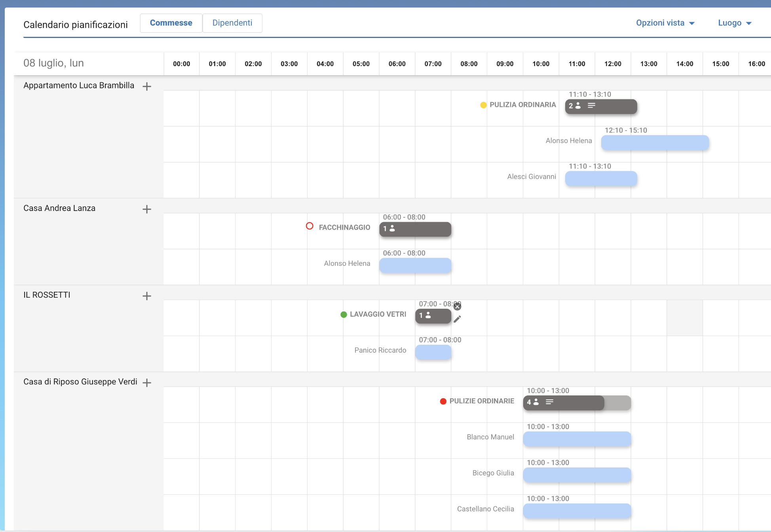Click the red outlined status circle for Facchinaggio
Viewport: 771px width, 532px height.
click(310, 226)
